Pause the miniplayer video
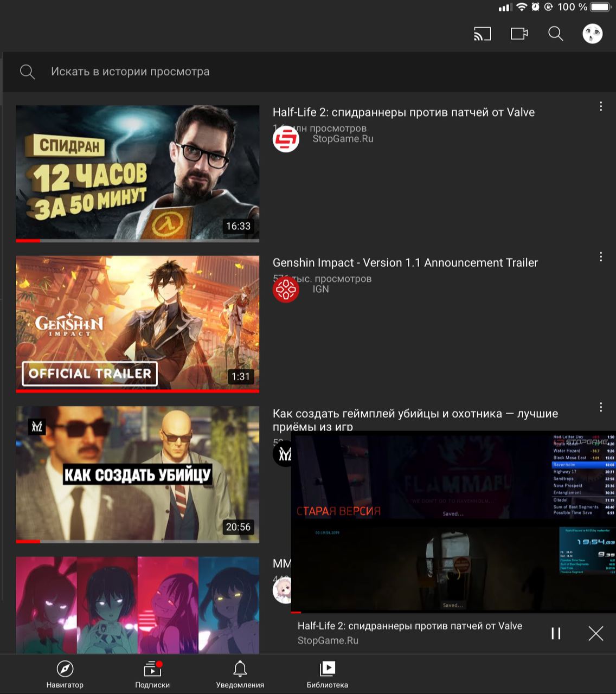The image size is (616, 694). click(x=556, y=633)
